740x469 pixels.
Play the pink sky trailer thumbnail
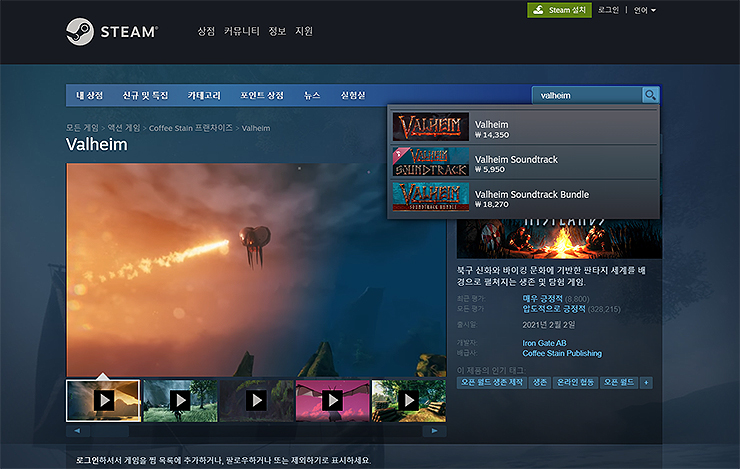point(333,401)
